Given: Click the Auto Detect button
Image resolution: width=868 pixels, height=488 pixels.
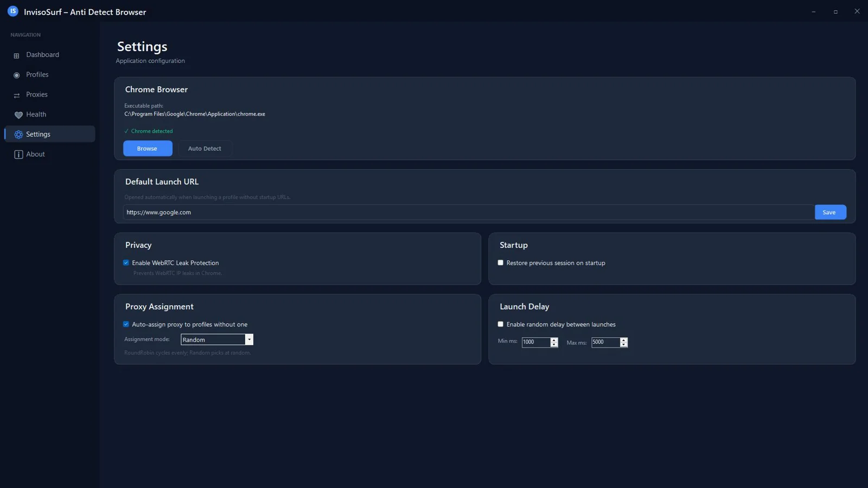Looking at the screenshot, I should point(205,149).
